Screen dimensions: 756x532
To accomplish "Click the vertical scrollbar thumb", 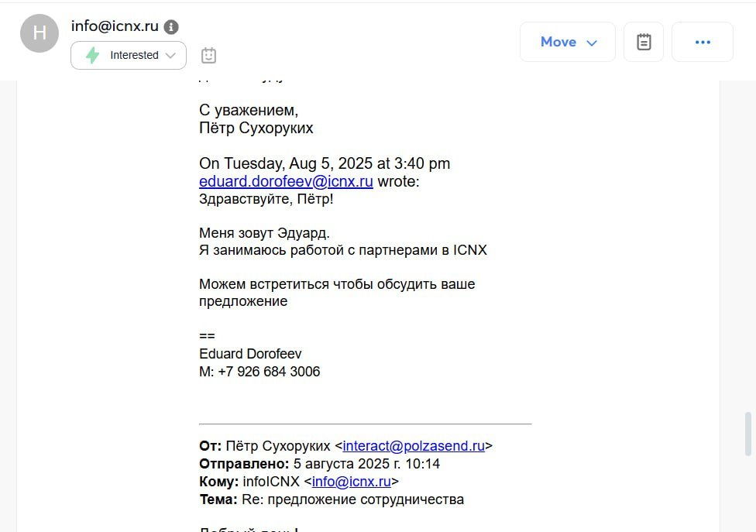I will [x=748, y=434].
